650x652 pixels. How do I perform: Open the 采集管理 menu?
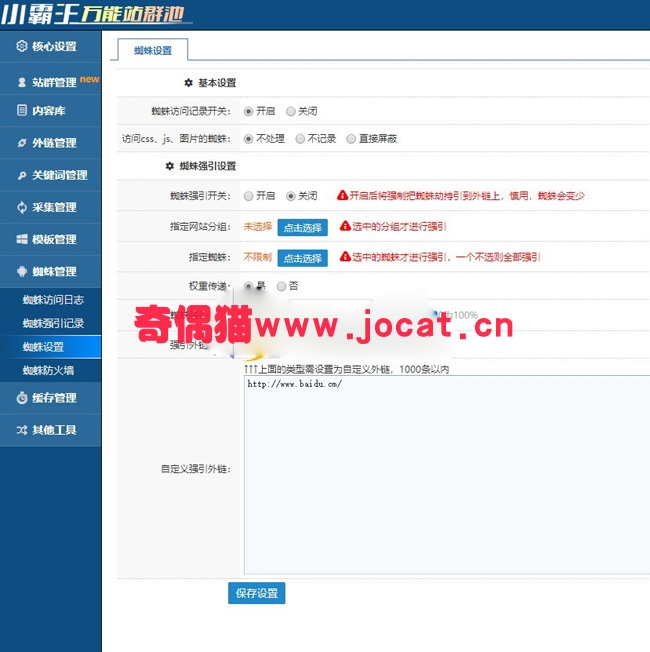click(x=50, y=207)
